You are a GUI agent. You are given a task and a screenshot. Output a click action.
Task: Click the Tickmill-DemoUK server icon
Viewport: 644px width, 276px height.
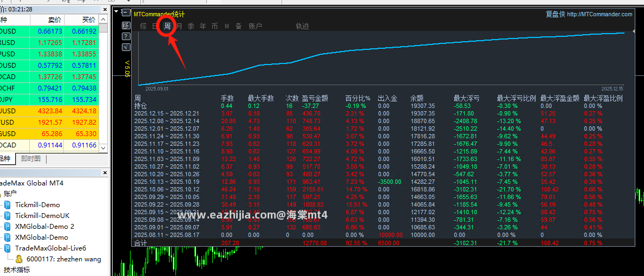pyautogui.click(x=8, y=215)
